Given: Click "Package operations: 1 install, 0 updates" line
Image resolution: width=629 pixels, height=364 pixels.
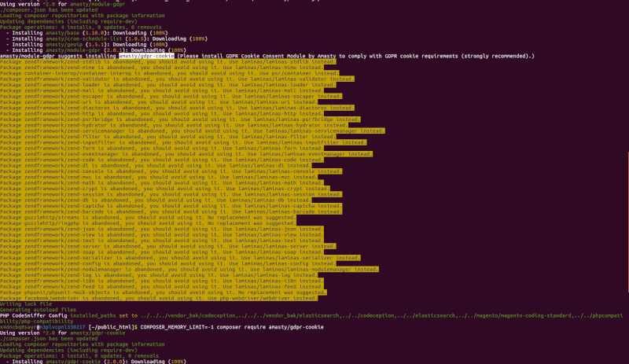Looking at the screenshot, I should (x=79, y=355).
